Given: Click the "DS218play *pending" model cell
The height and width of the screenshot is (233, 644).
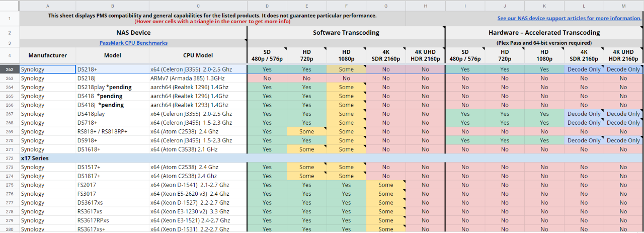Looking at the screenshot, I should [x=112, y=87].
